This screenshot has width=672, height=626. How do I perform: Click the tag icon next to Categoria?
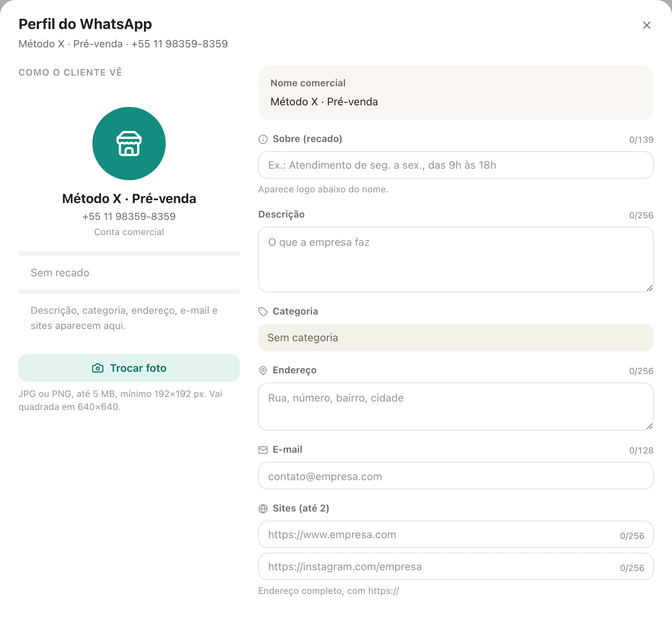coord(263,312)
